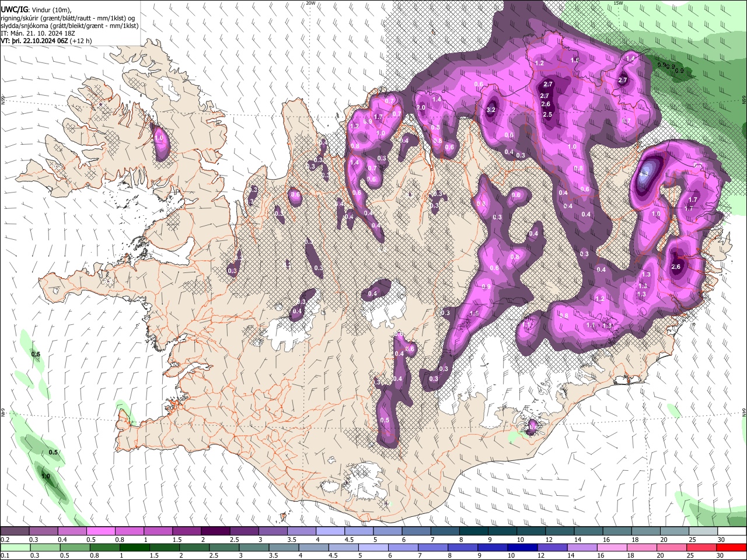
Task: Click the '3.2' precipitation value on the map
Action: 491,110
